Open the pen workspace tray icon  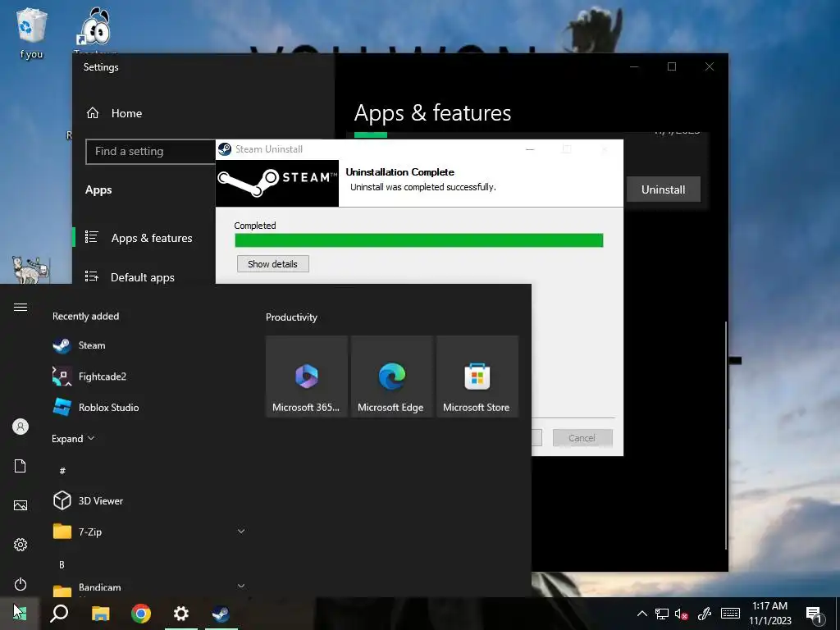[x=705, y=614]
